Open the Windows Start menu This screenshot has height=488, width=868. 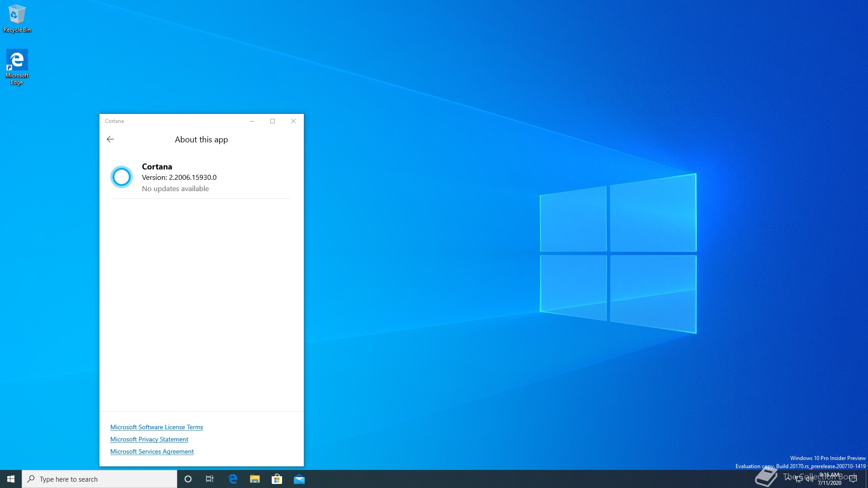tap(11, 479)
